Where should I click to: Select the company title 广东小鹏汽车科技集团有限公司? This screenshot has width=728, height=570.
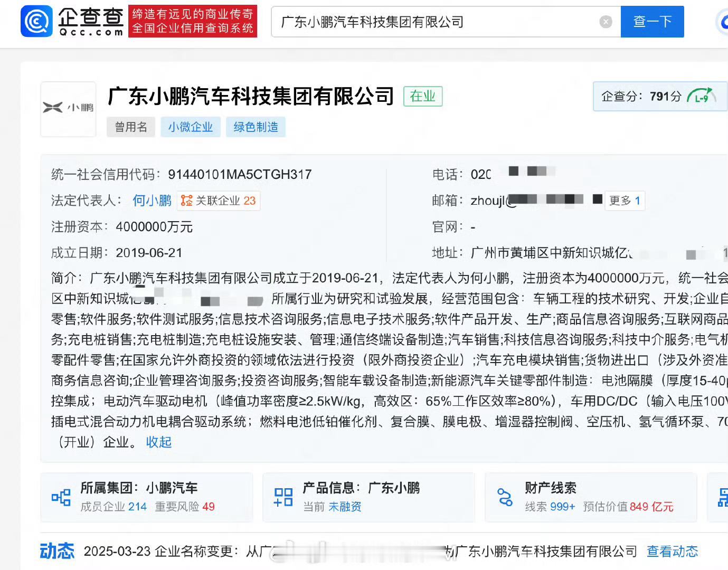click(x=251, y=96)
